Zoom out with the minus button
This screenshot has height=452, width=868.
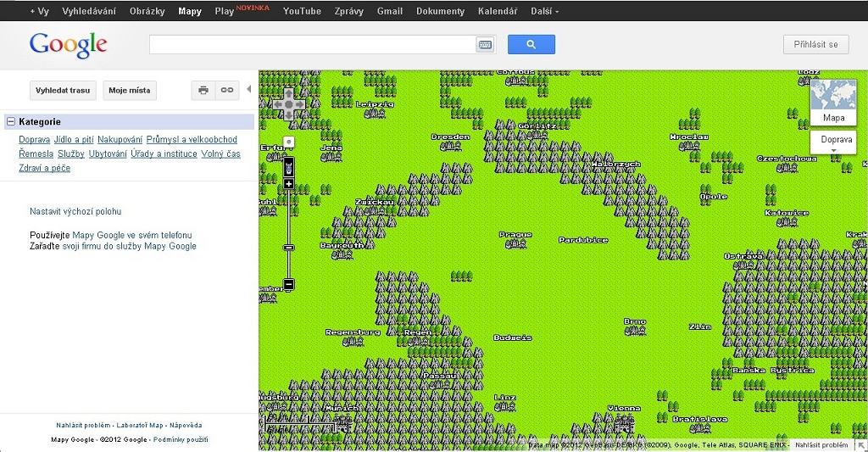click(x=288, y=284)
